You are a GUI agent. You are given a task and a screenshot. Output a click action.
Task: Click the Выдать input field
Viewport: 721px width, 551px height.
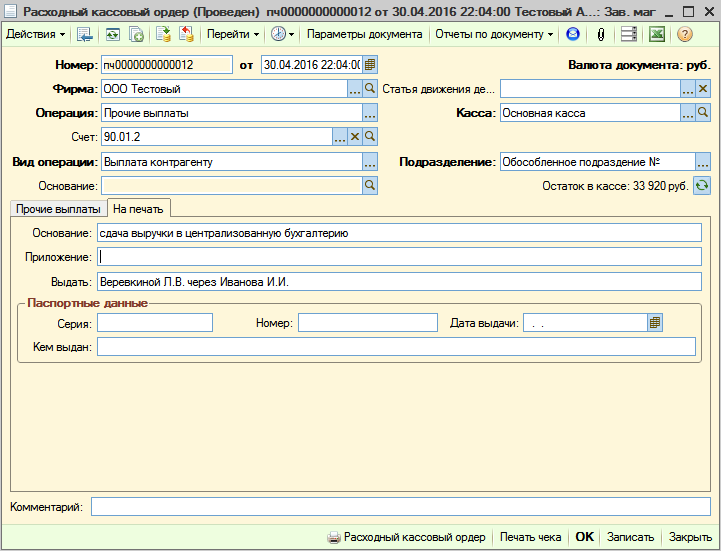click(400, 281)
